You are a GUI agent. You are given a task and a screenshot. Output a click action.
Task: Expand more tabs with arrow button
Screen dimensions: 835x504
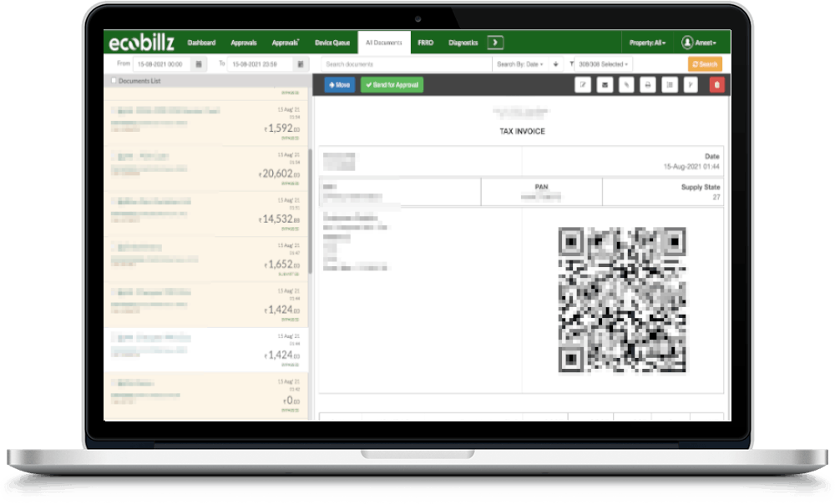495,42
